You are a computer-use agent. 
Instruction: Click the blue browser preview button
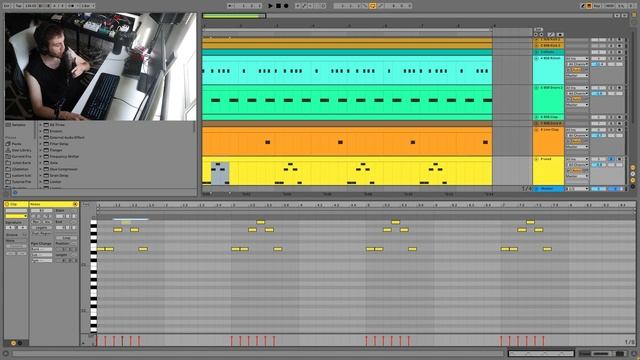[15, 193]
